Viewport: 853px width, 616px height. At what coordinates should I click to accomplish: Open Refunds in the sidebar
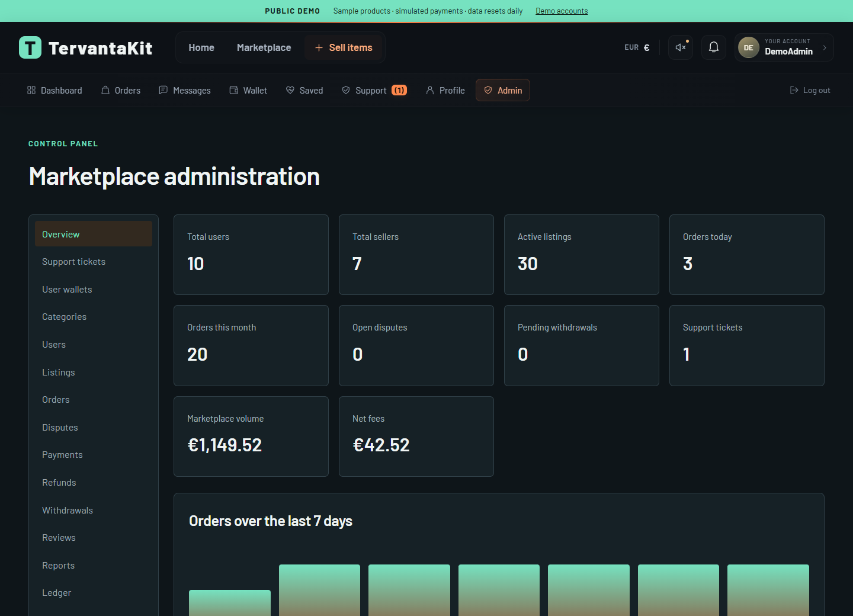(x=94, y=483)
